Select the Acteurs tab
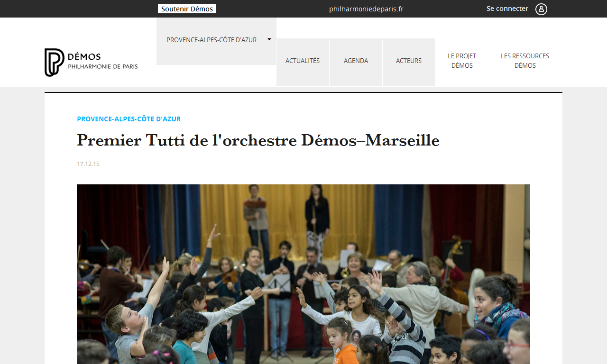 (x=409, y=62)
